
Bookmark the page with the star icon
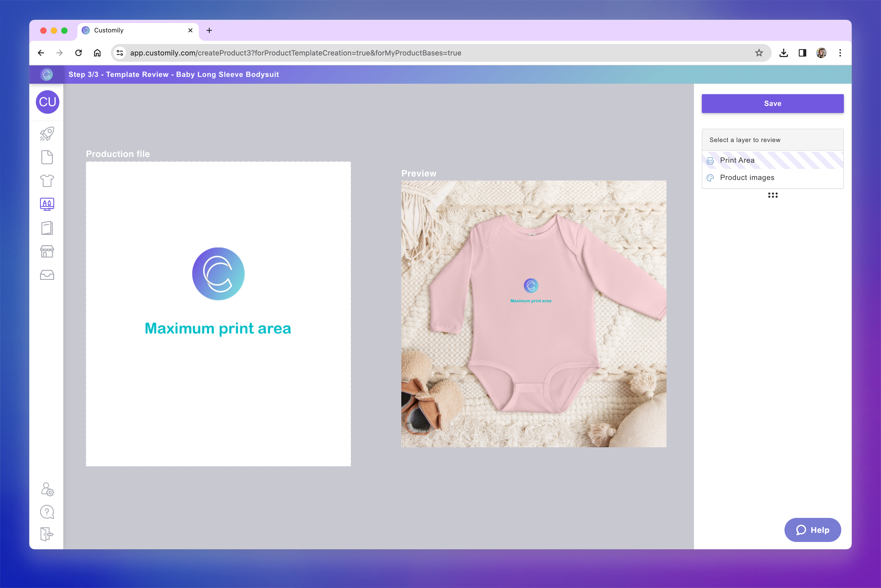pyautogui.click(x=759, y=53)
